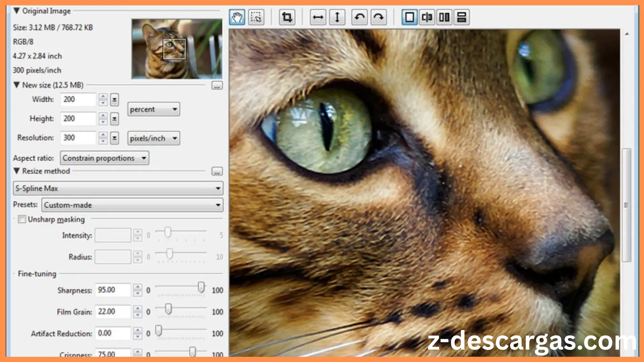Click the '4.27 x 2.84 inch' text
Screen dimensions: 644x362
(37, 56)
